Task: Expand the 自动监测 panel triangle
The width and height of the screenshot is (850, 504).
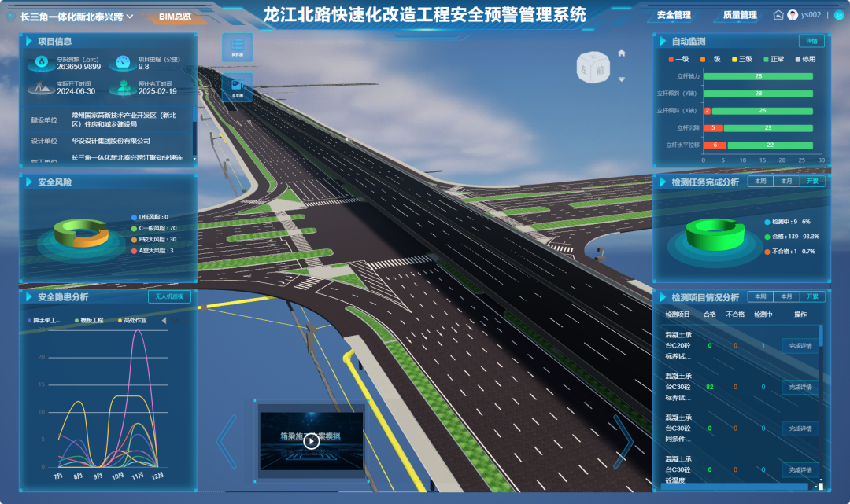Action: coord(663,41)
